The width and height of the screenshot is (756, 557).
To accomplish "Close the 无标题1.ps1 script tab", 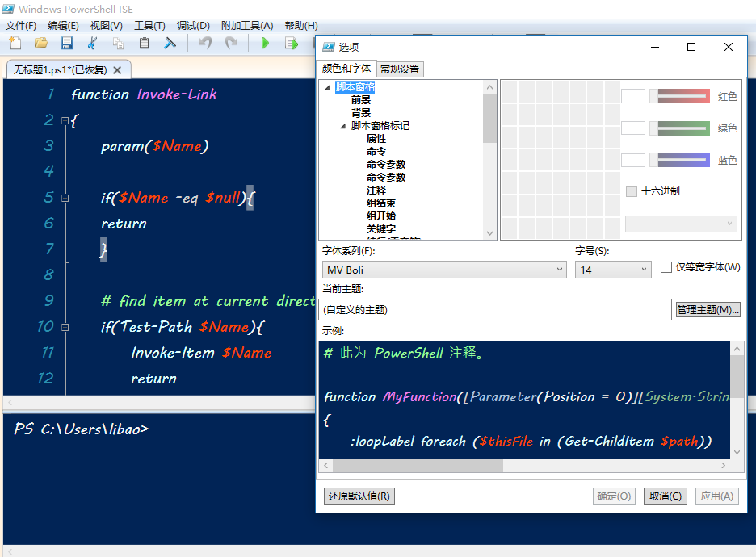I will (x=117, y=70).
